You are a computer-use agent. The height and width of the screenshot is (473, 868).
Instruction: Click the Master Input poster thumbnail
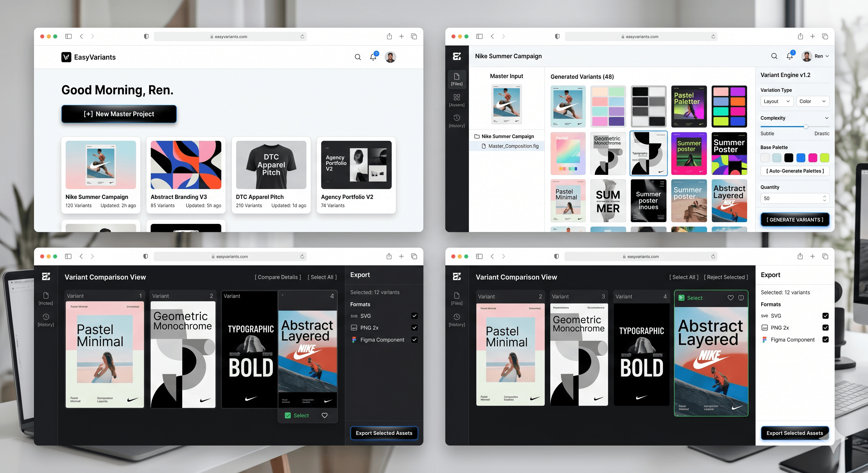click(506, 104)
